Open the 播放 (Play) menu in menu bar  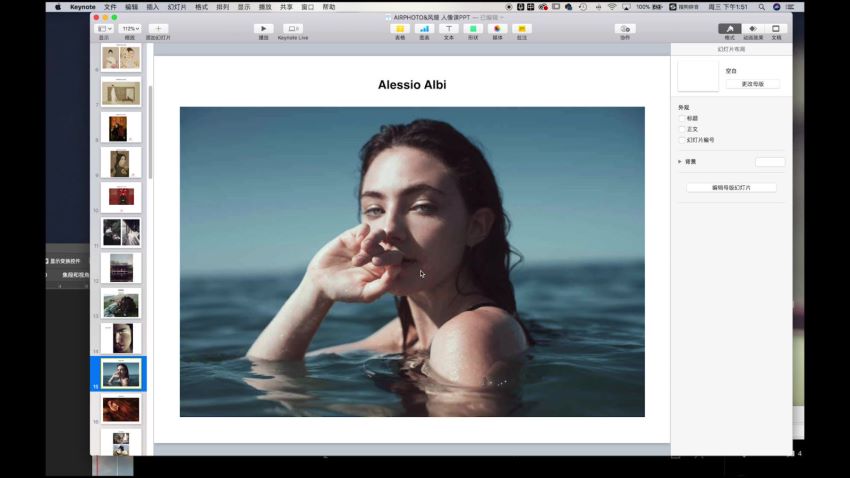pyautogui.click(x=265, y=7)
